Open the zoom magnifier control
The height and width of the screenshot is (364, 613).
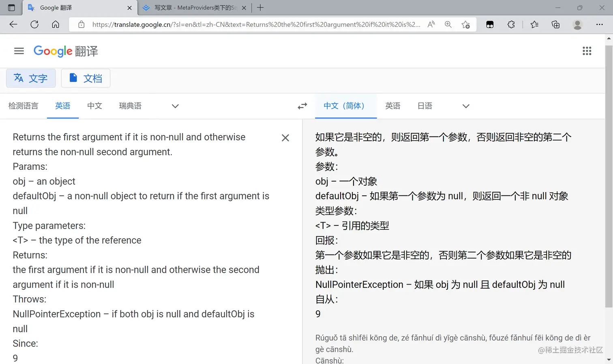(448, 24)
